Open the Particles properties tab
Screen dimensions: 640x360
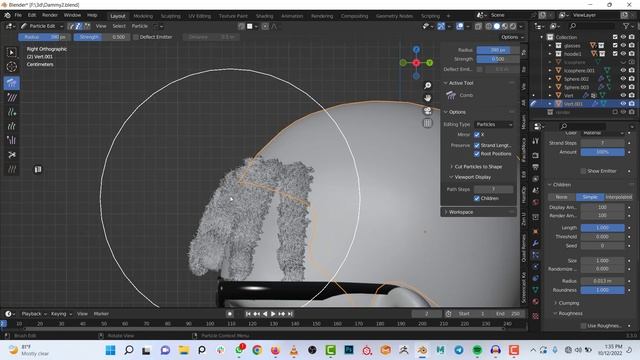coord(536,255)
